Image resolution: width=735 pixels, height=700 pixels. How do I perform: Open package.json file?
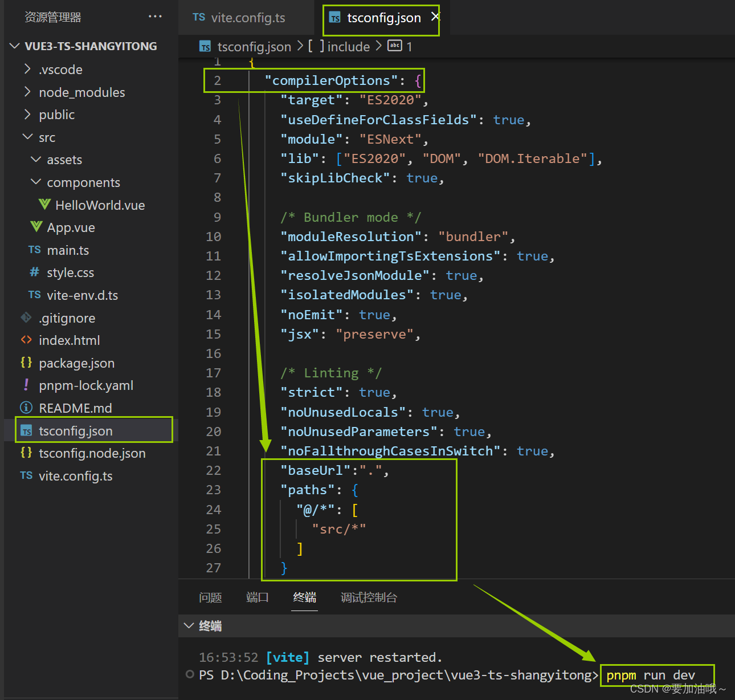click(76, 363)
